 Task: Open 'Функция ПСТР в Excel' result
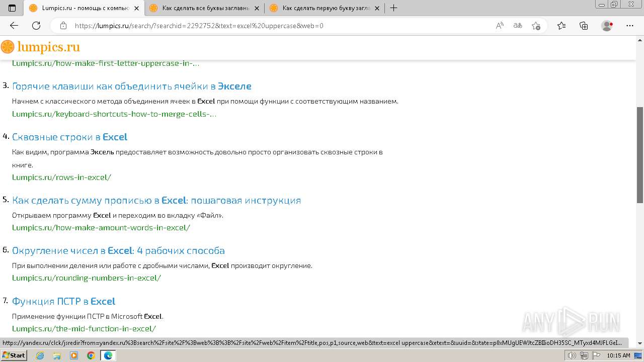coord(64,301)
